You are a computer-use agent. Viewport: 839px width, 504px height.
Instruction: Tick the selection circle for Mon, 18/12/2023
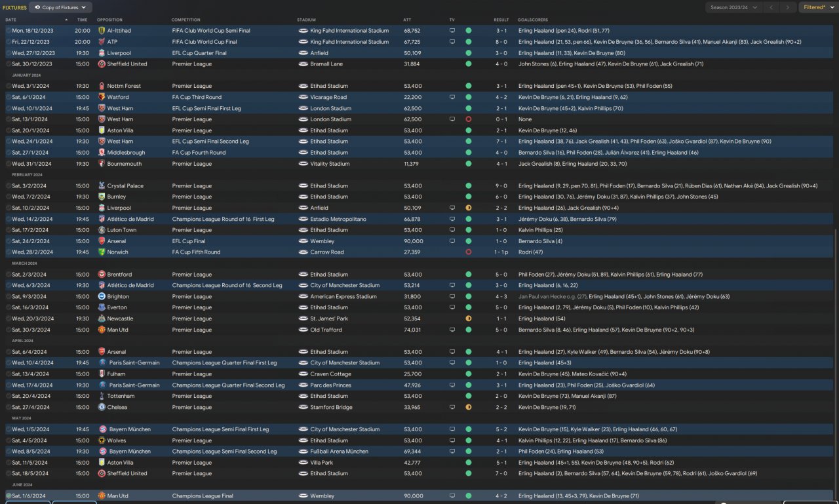9,31
